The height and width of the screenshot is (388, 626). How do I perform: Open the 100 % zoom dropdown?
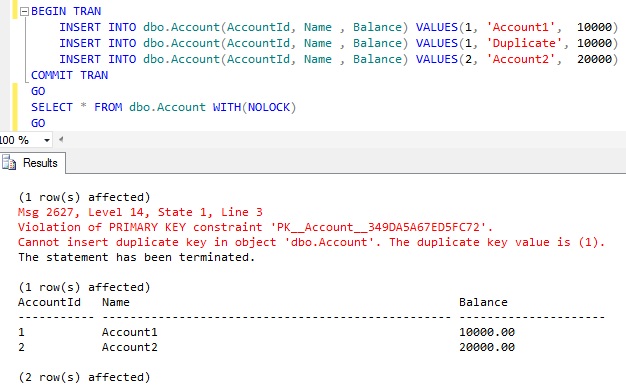tap(47, 140)
